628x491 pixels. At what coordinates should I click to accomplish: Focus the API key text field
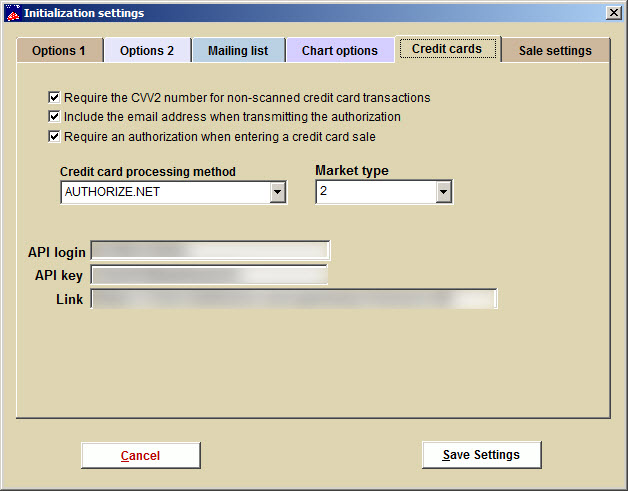point(209,275)
